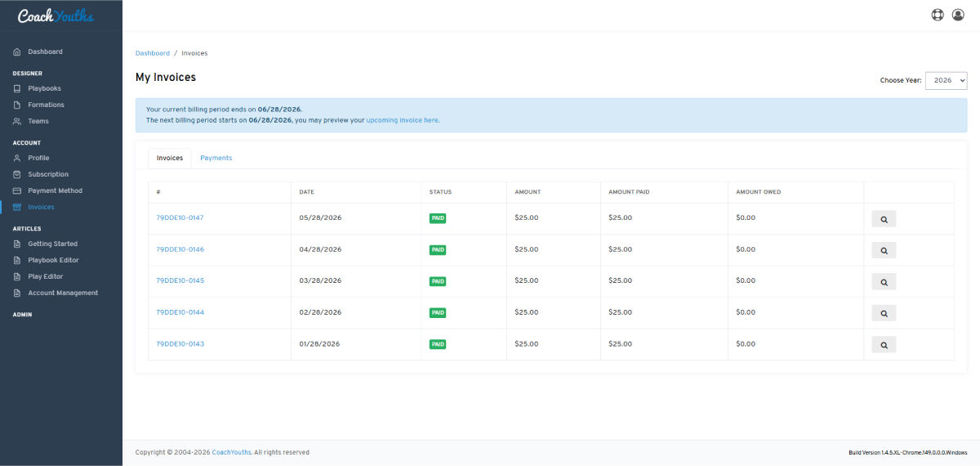Click the PAID badge for invoice 79DDE10-0147
The width and height of the screenshot is (980, 466).
[438, 218]
